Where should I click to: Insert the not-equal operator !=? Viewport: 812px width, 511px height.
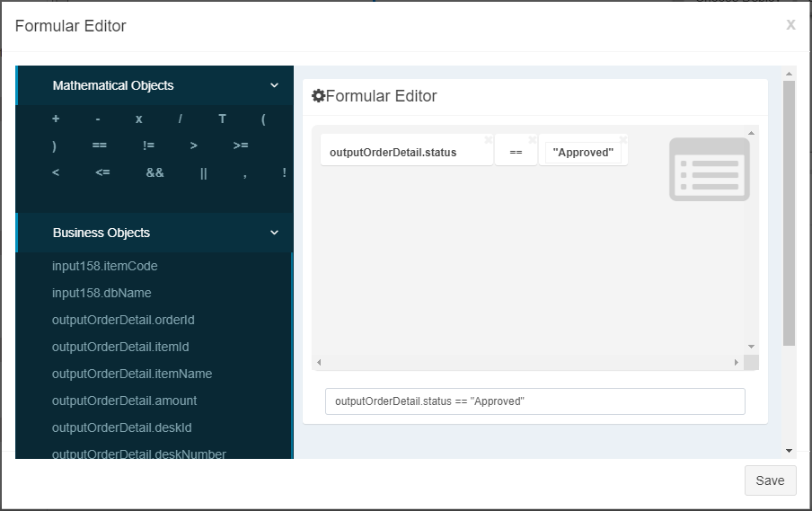click(148, 145)
